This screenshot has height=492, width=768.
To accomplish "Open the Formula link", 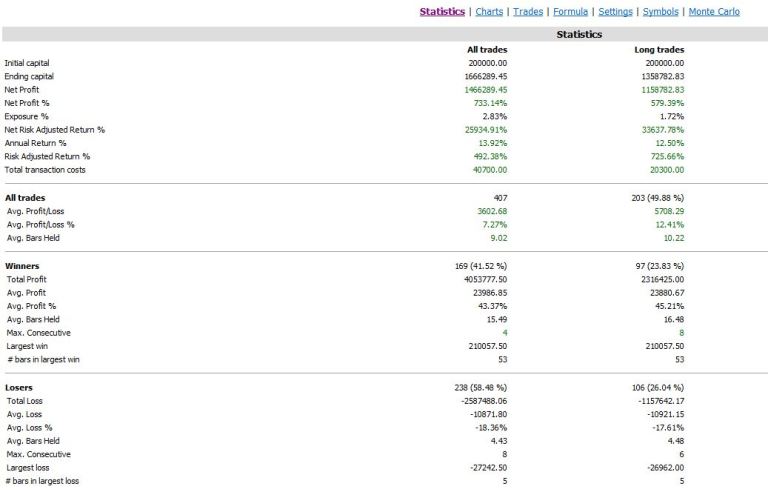I will 570,12.
